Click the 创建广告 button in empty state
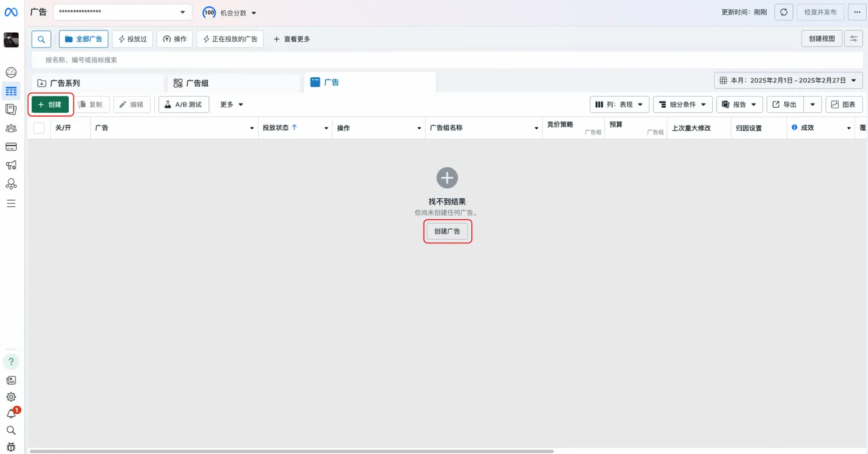868x454 pixels. click(447, 231)
